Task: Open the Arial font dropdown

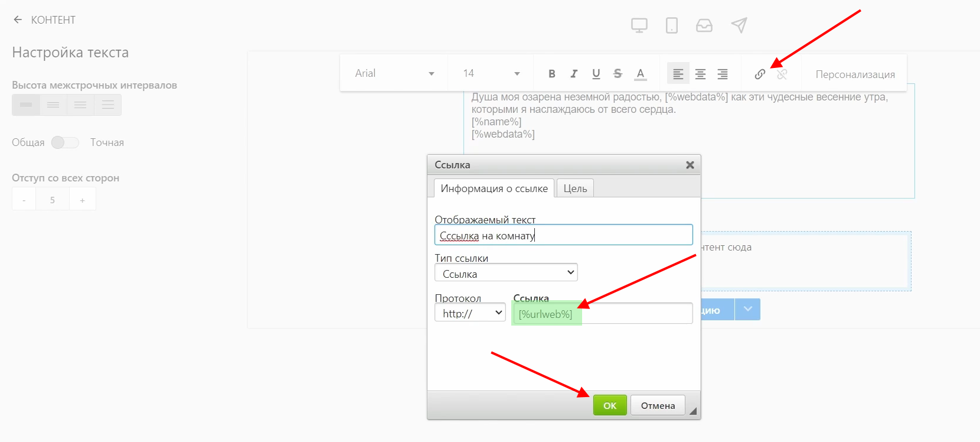Action: click(x=394, y=73)
